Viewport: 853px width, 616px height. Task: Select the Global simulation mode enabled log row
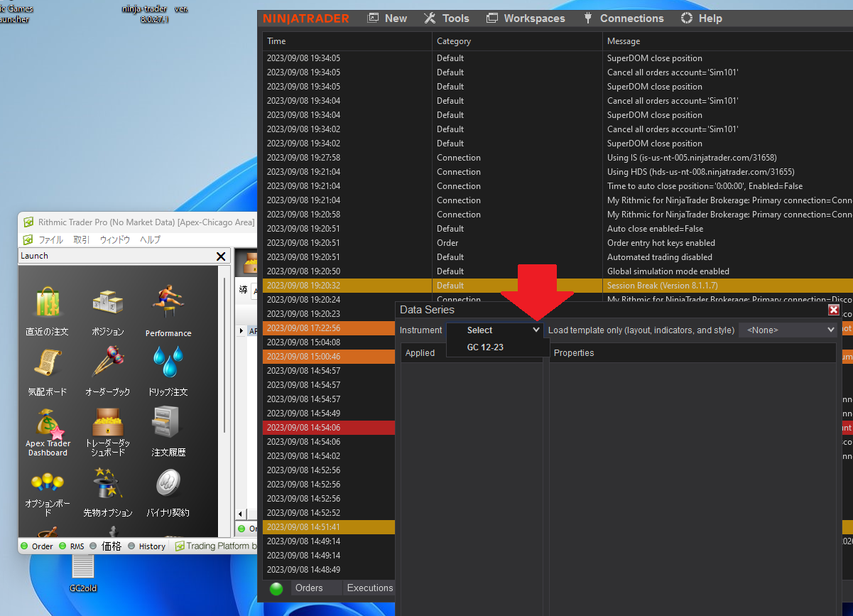coord(558,271)
